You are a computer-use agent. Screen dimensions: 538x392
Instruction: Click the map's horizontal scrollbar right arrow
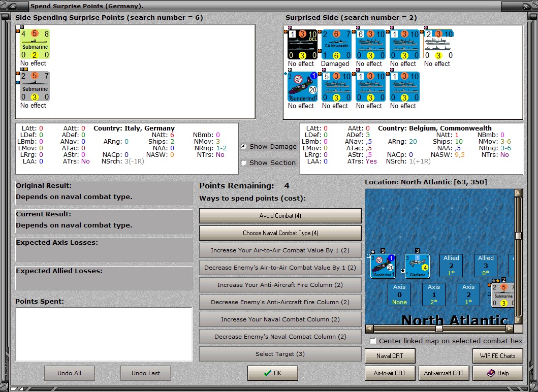[x=510, y=329]
